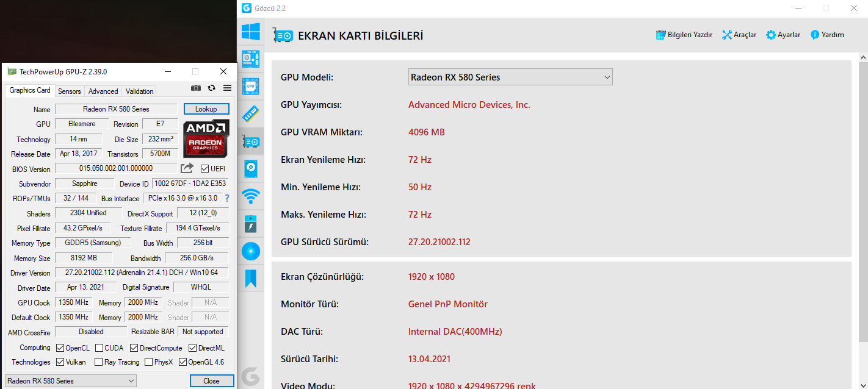Screen dimensions: 868x389
Task: Open the RAM memory section in Gözcü sidebar
Action: point(251,114)
